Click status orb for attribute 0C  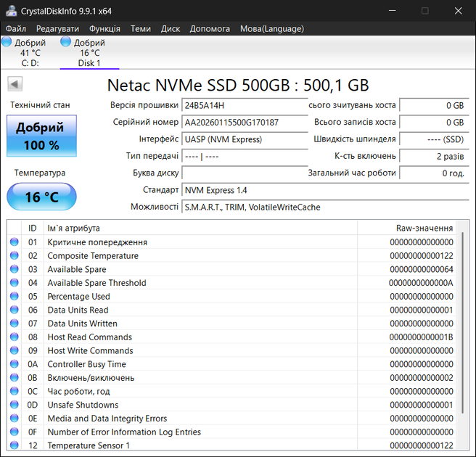pos(15,391)
